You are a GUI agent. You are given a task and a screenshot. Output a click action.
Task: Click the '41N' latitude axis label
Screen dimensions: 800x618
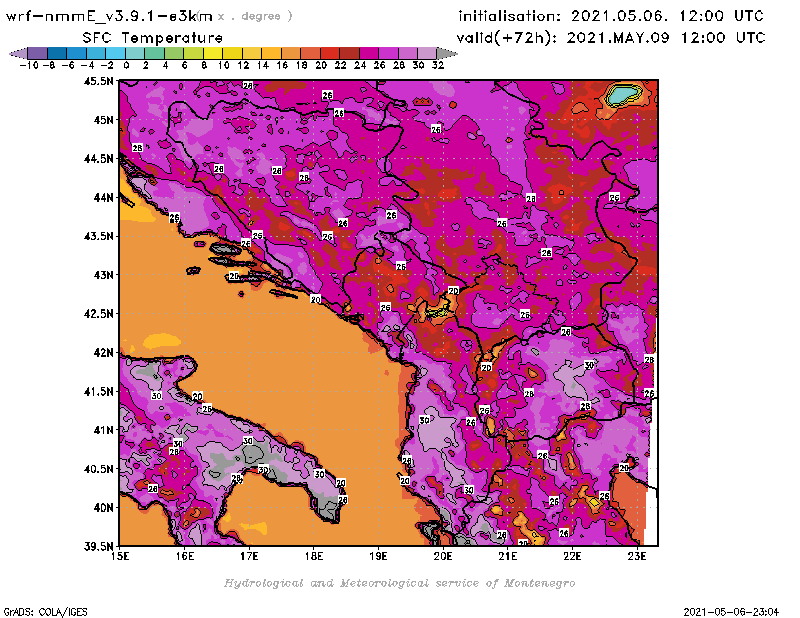pos(103,430)
